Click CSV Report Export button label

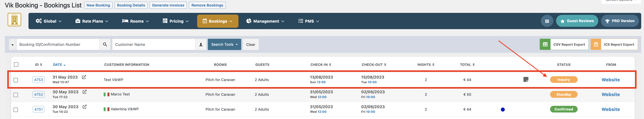[569, 44]
